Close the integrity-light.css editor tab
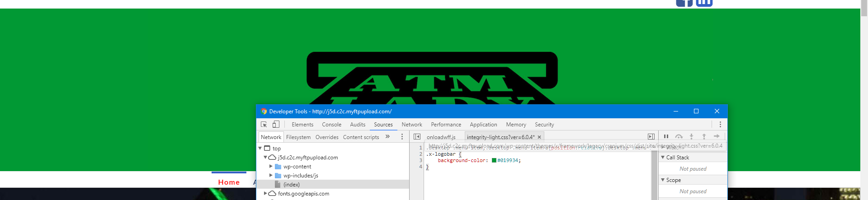 pyautogui.click(x=539, y=137)
